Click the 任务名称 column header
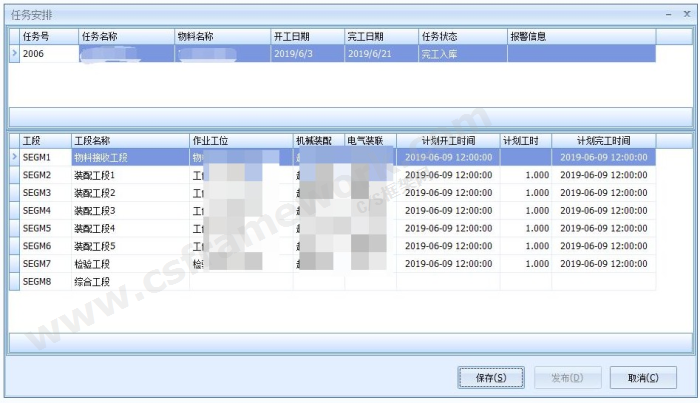Screen dimensions: 700x403 tap(124, 37)
